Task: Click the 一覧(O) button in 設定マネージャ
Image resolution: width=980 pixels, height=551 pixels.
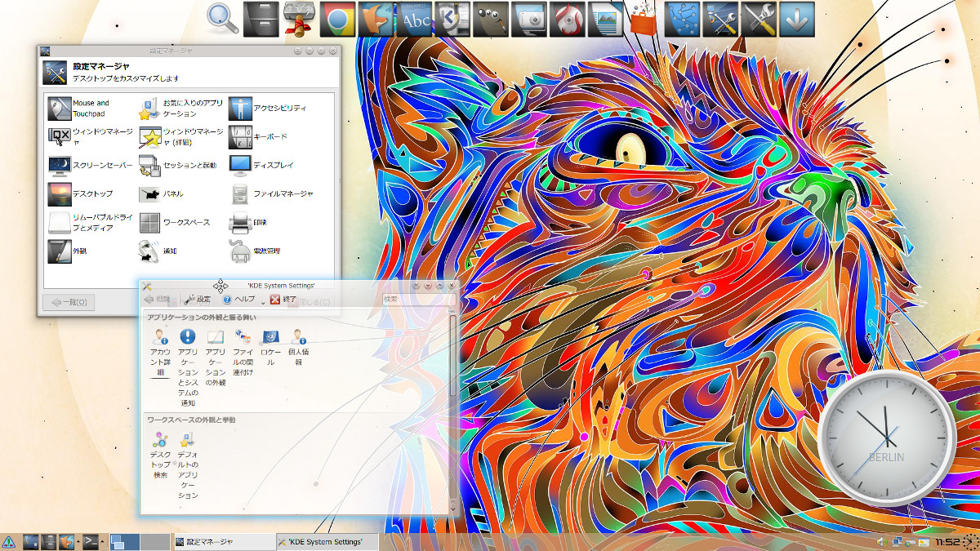Action: [69, 302]
